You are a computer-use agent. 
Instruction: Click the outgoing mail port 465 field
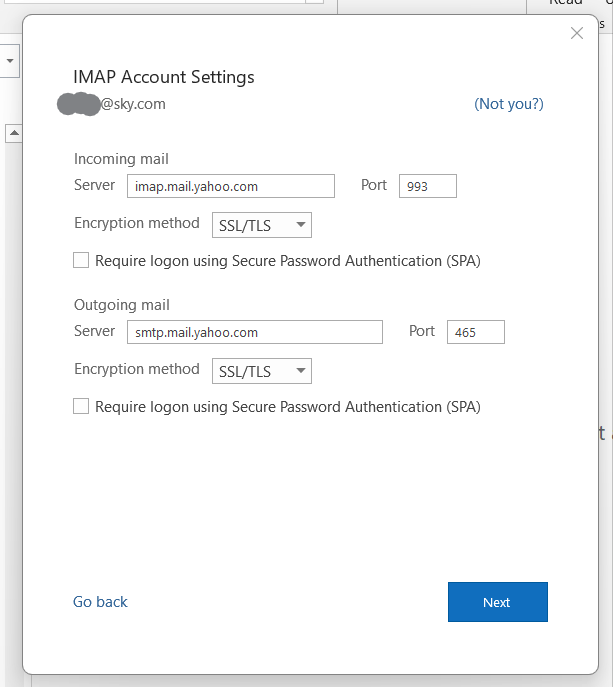click(475, 332)
